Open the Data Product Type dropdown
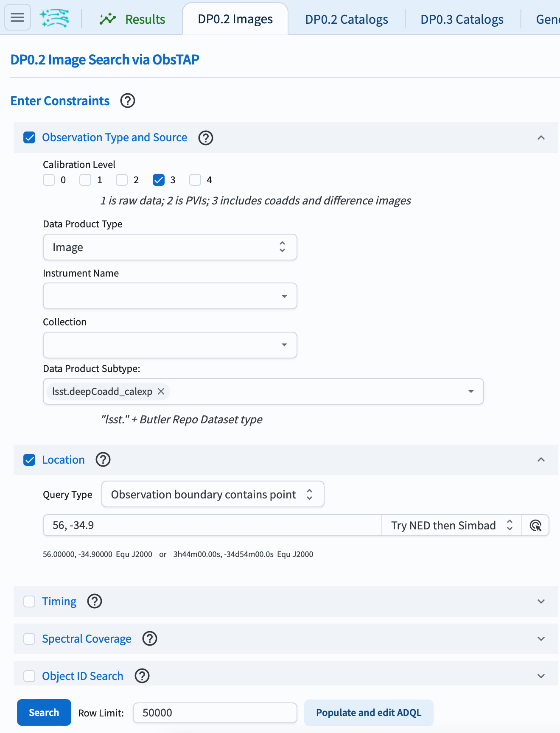 (170, 247)
